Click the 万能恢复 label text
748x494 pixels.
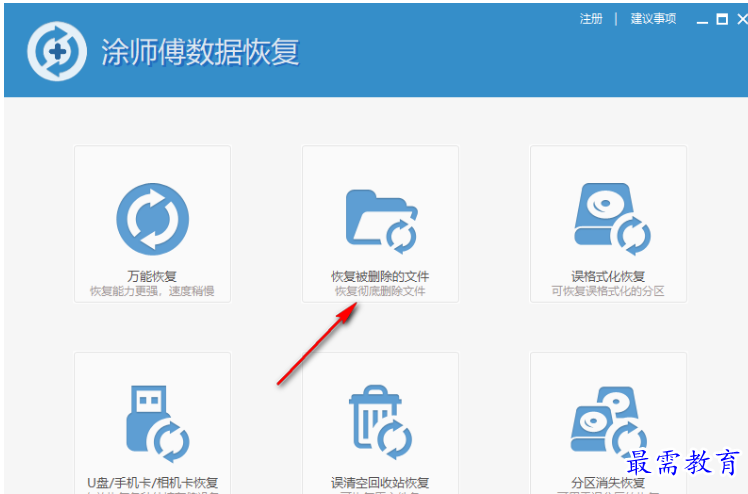152,276
